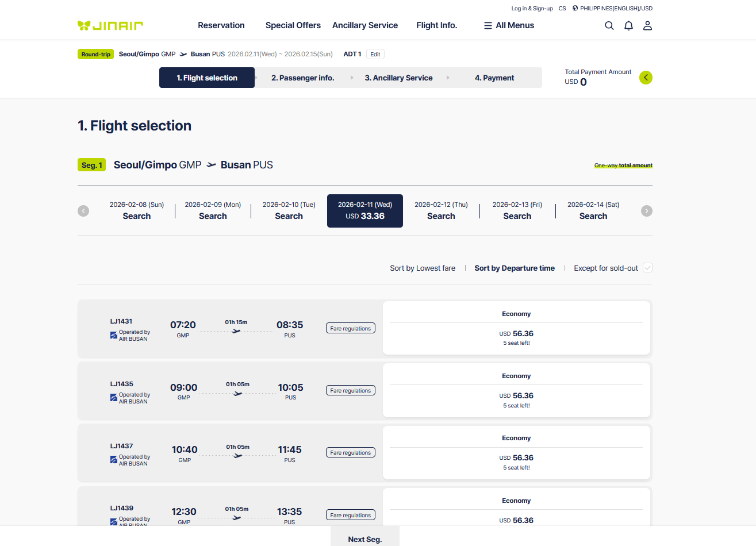Open the user profile icon
The height and width of the screenshot is (546, 756).
click(647, 25)
